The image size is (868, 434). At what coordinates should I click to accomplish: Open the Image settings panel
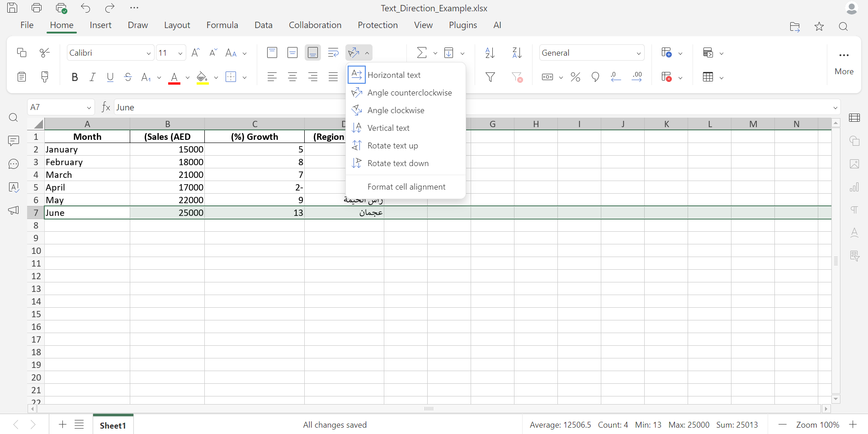click(855, 164)
